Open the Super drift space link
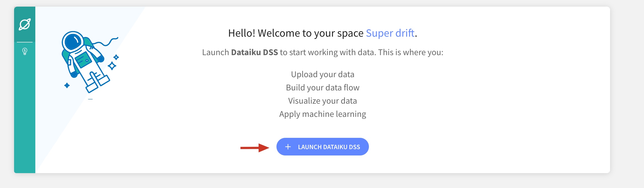The image size is (644, 188). tap(390, 33)
